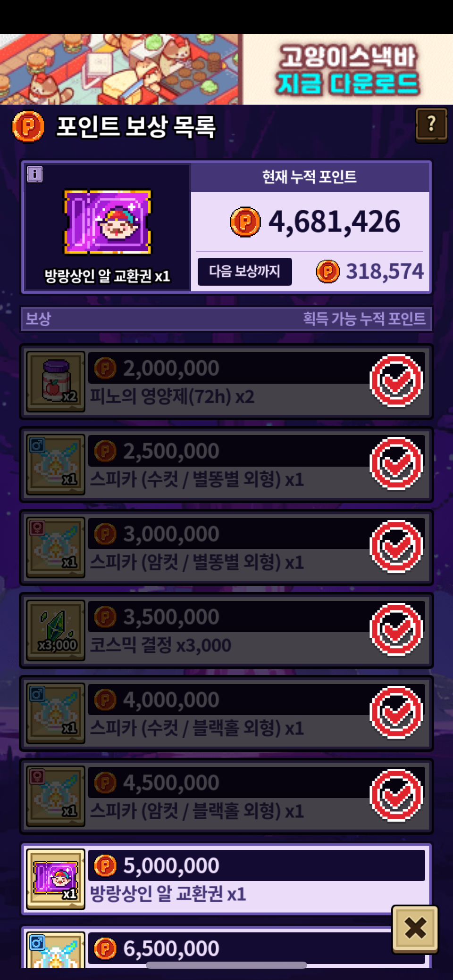This screenshot has width=453, height=980.
Task: Open the 고양이스낵바 download ad banner
Action: 226,69
